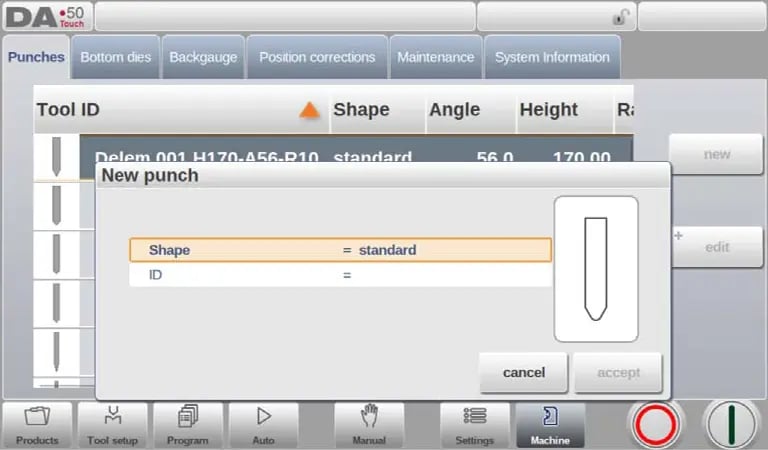
Task: Click accept in New punch dialog
Action: (618, 373)
